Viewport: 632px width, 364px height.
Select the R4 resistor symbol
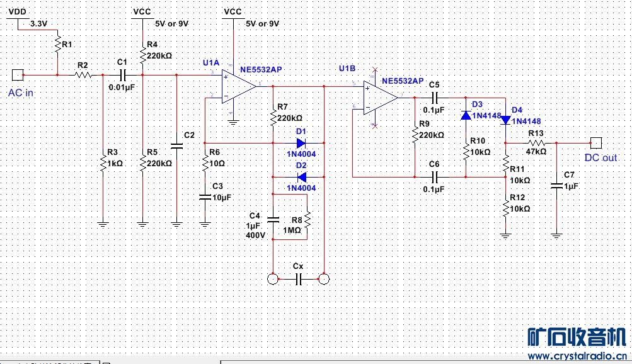pyautogui.click(x=142, y=55)
